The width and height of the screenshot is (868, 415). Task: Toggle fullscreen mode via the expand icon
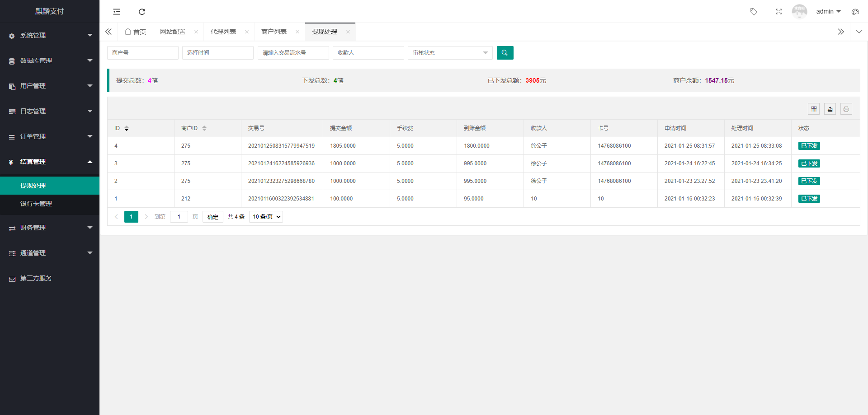point(778,11)
